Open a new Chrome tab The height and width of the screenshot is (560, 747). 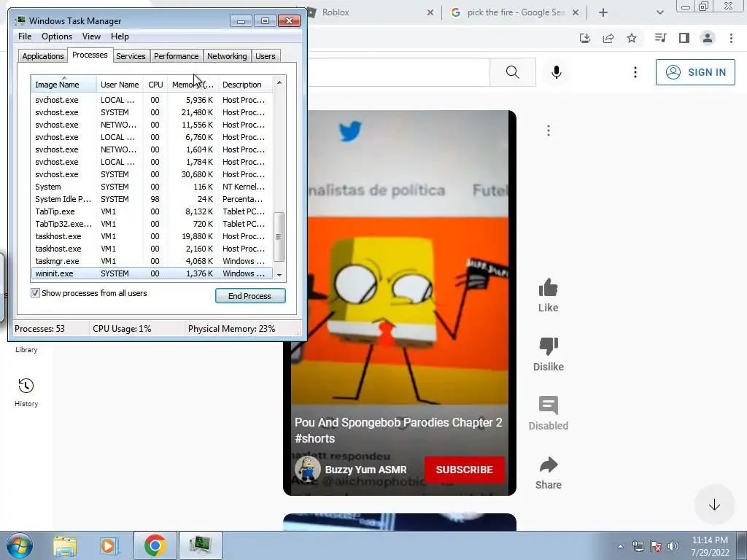pyautogui.click(x=603, y=12)
